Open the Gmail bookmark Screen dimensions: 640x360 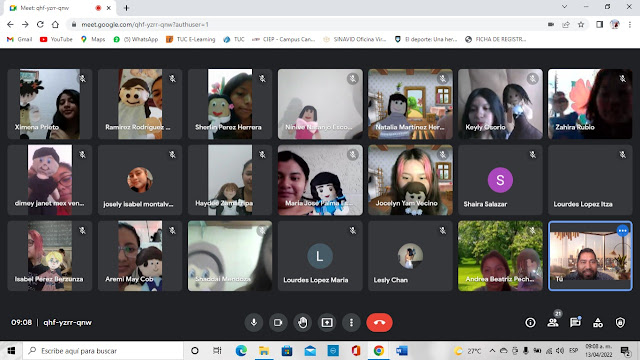[x=20, y=39]
